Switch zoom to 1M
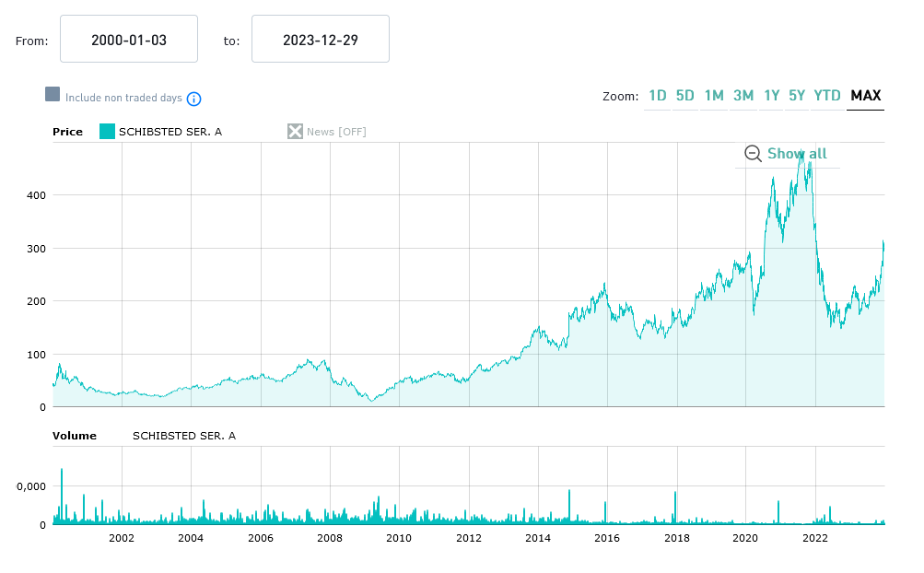 [x=714, y=96]
